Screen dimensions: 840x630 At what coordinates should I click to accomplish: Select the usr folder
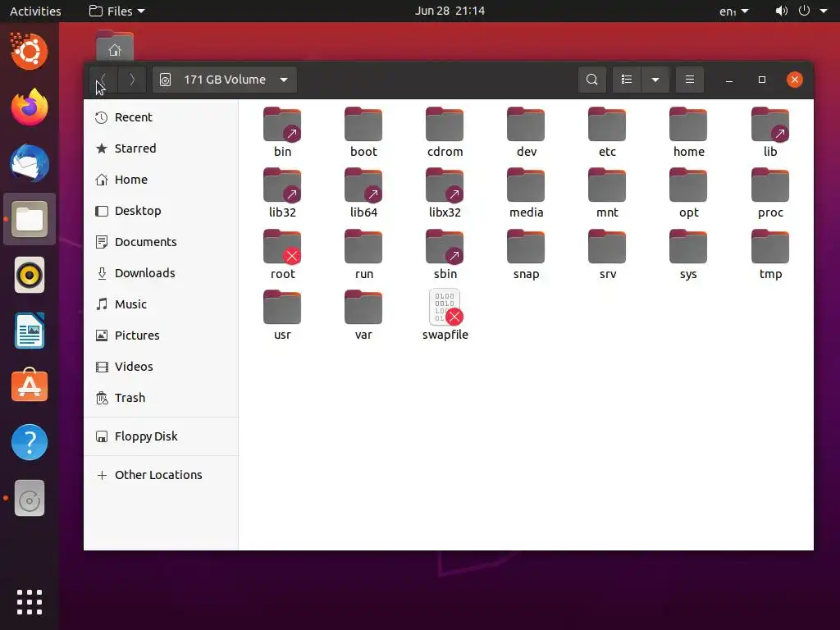tap(282, 316)
